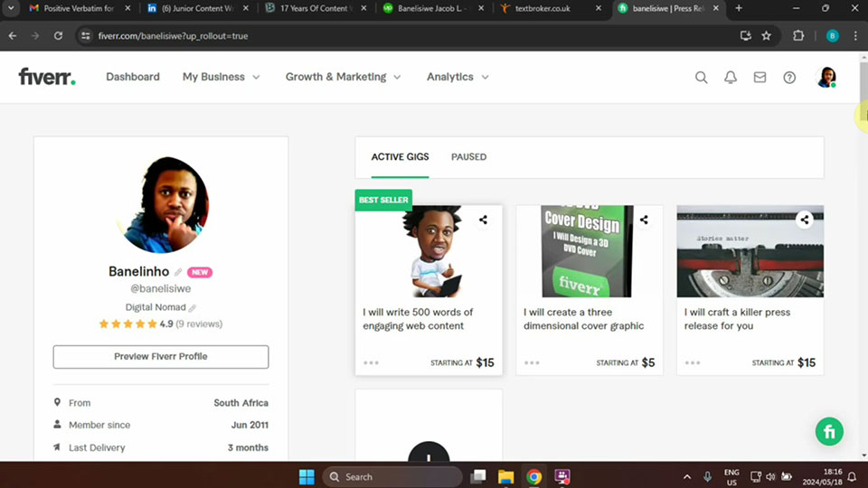This screenshot has width=868, height=488.
Task: Click the install app icon in address bar
Action: (x=746, y=36)
